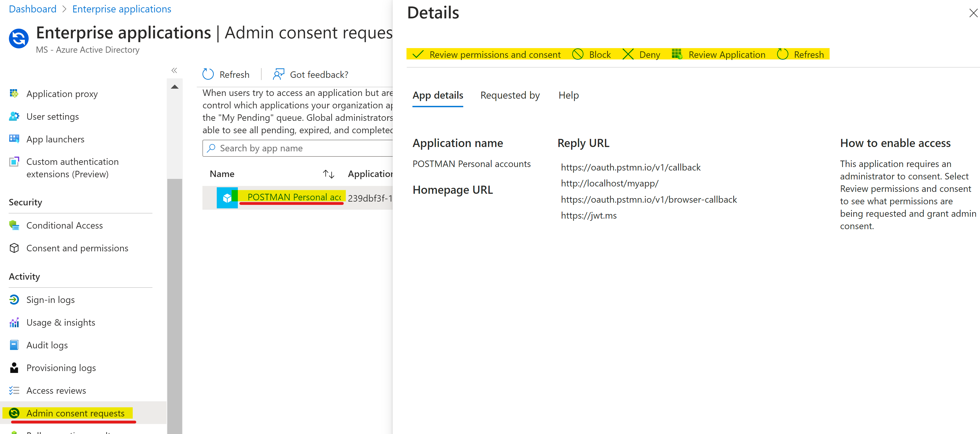Switch to the App details tab

point(438,95)
